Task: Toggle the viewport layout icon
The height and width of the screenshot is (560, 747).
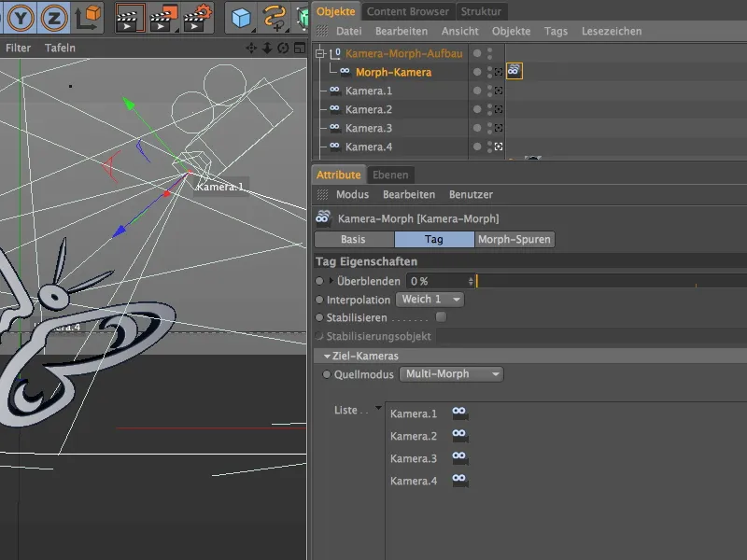Action: point(300,49)
